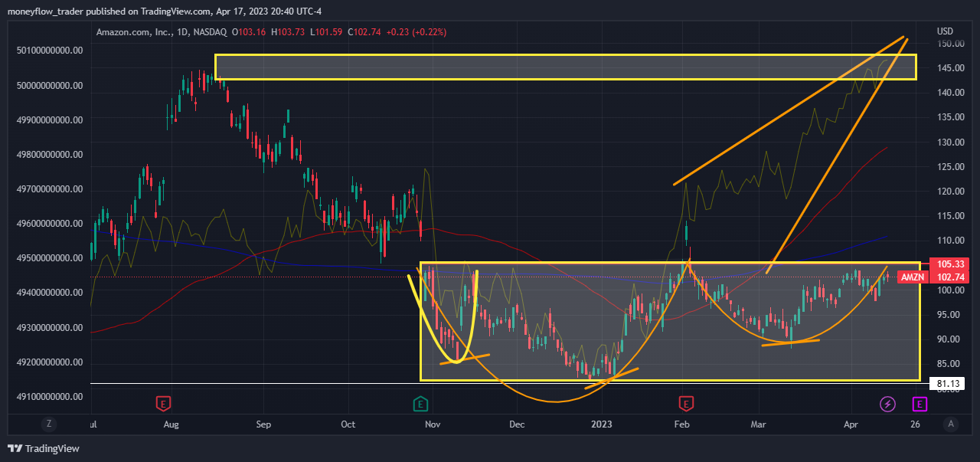This screenshot has width=980, height=462.
Task: Click the purple lightning event icon
Action: 887,403
